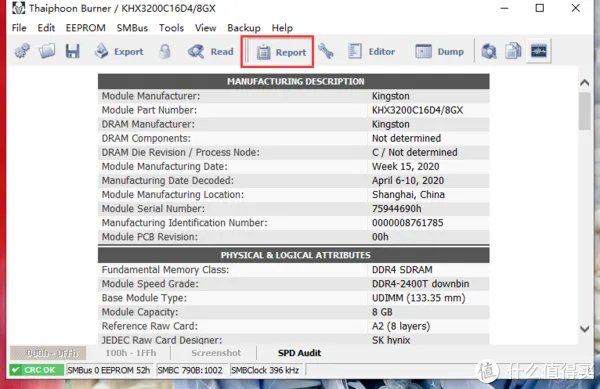Open the Editor toolbar button
Viewport: 600px width, 389px height.
pos(371,51)
